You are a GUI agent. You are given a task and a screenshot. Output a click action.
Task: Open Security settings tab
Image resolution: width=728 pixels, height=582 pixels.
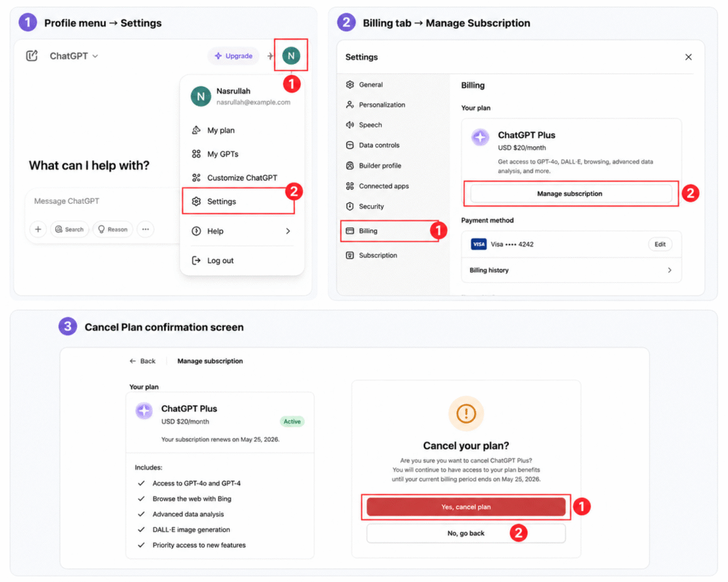[x=392, y=207]
